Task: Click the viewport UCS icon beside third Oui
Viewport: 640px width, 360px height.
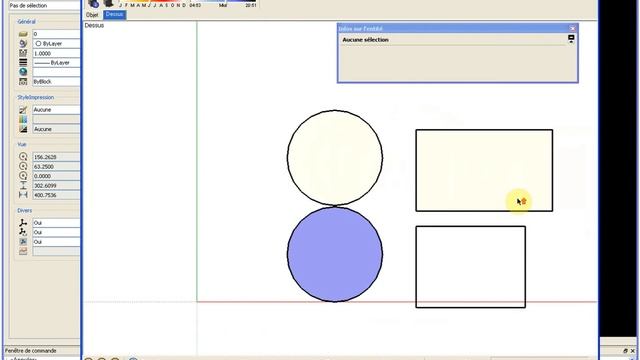Action: pos(23,242)
